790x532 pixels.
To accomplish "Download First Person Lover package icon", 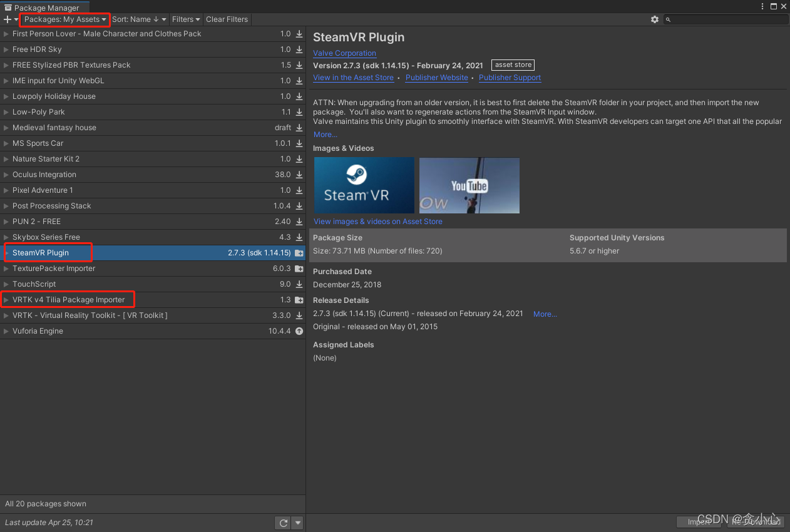I will [x=299, y=34].
